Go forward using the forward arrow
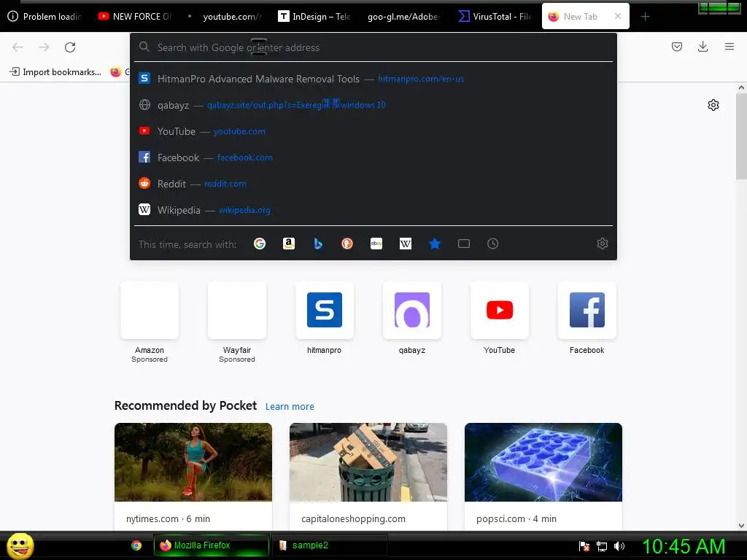Viewport: 747px width, 560px height. pos(44,47)
